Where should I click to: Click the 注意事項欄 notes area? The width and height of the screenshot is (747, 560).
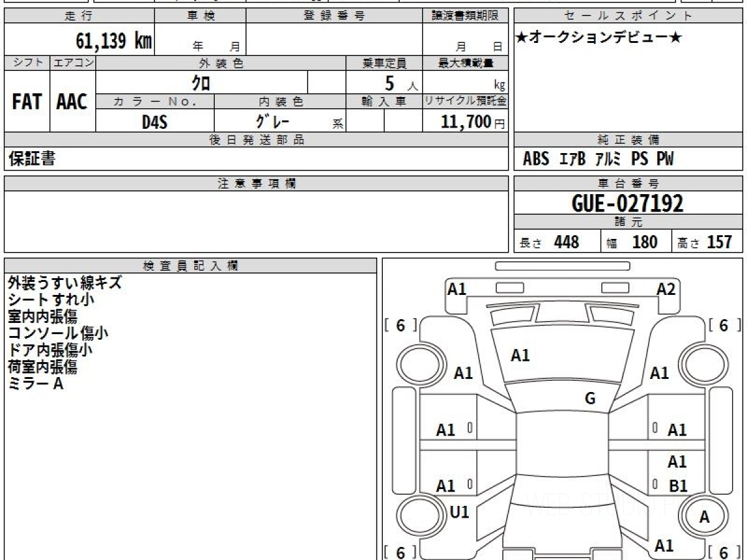[x=256, y=221]
